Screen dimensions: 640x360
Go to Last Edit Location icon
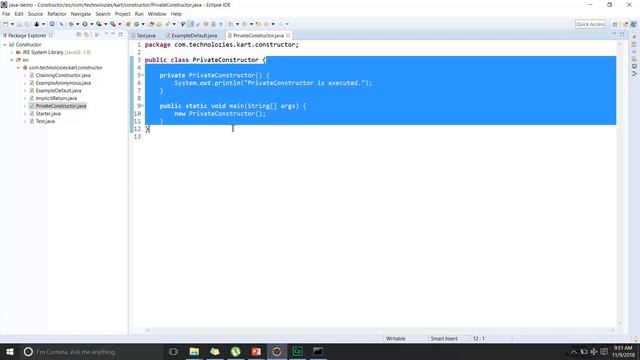point(258,24)
